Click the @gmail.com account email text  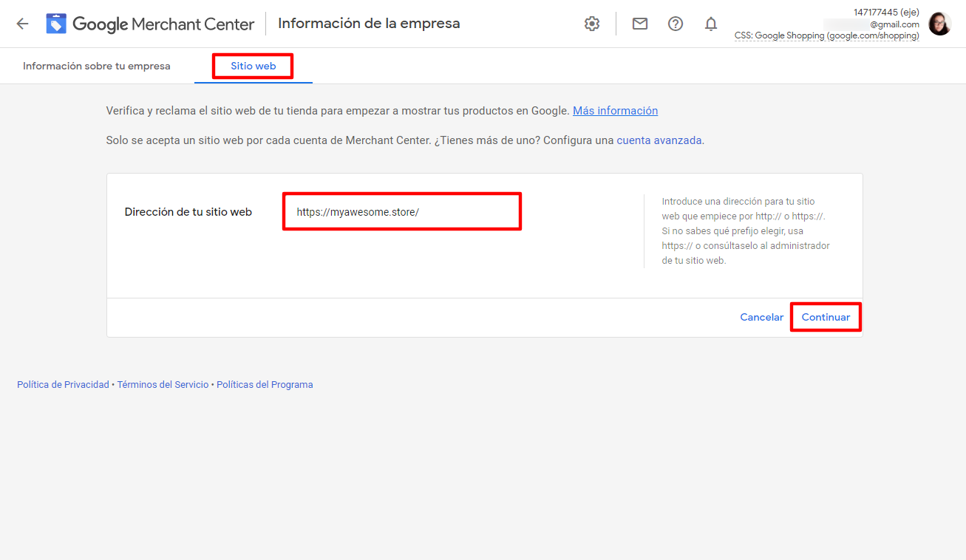pyautogui.click(x=894, y=24)
